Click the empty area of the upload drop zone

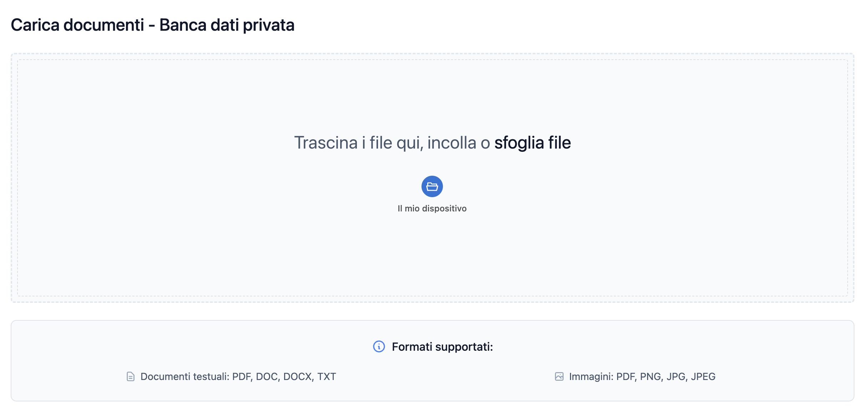(214, 232)
